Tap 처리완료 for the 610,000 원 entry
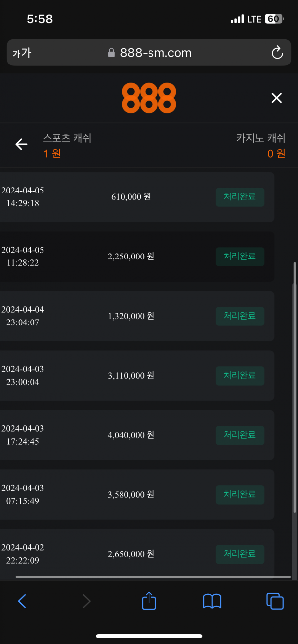Image resolution: width=298 pixels, height=644 pixels. 239,197
